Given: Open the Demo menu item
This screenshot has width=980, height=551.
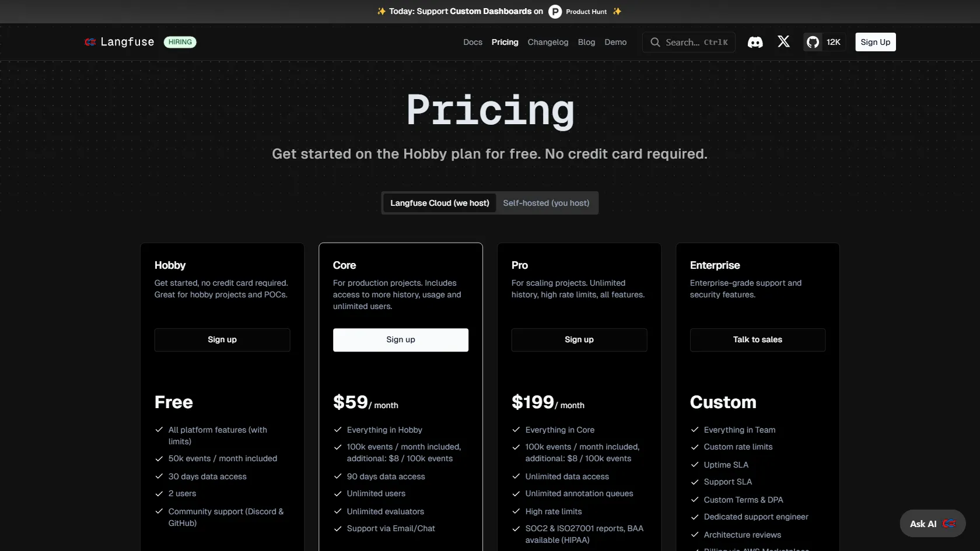Looking at the screenshot, I should pyautogui.click(x=615, y=42).
